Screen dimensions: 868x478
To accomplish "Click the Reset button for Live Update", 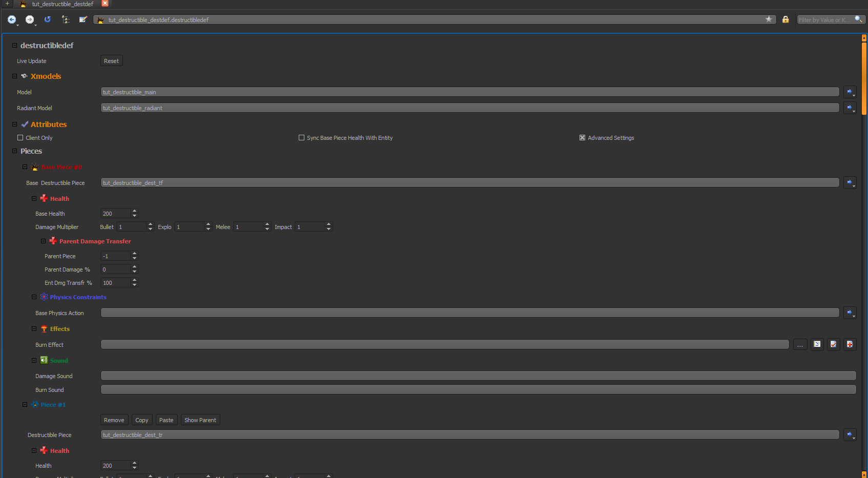I will tap(111, 61).
